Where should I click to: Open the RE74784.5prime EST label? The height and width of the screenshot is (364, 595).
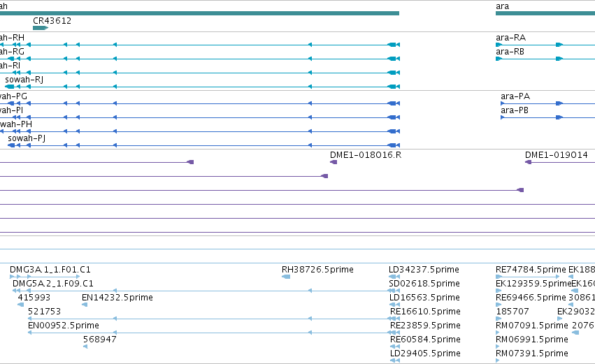point(531,270)
